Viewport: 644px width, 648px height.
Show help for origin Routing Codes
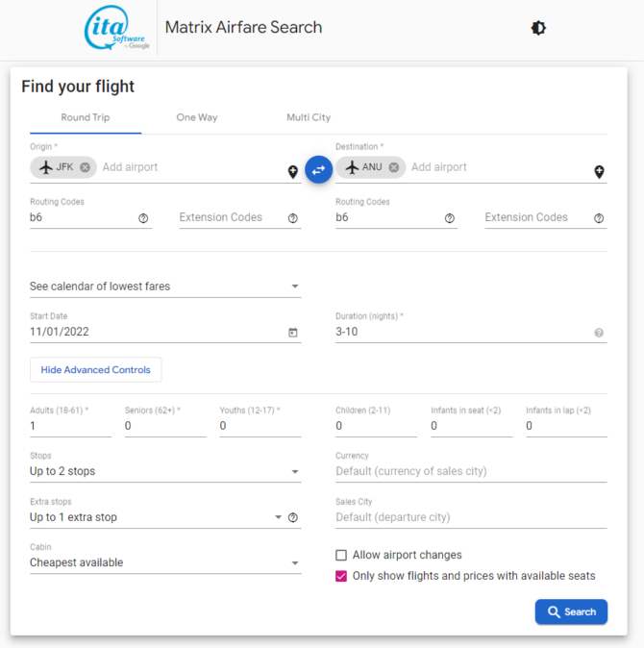click(x=143, y=218)
